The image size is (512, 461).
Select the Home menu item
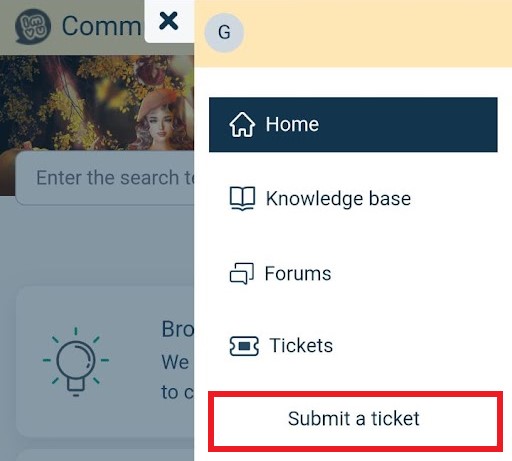click(353, 125)
